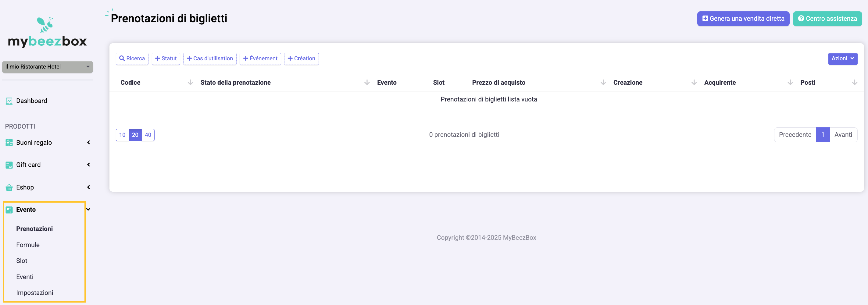Click the Evento ticket icon
This screenshot has height=305, width=868.
[9, 210]
